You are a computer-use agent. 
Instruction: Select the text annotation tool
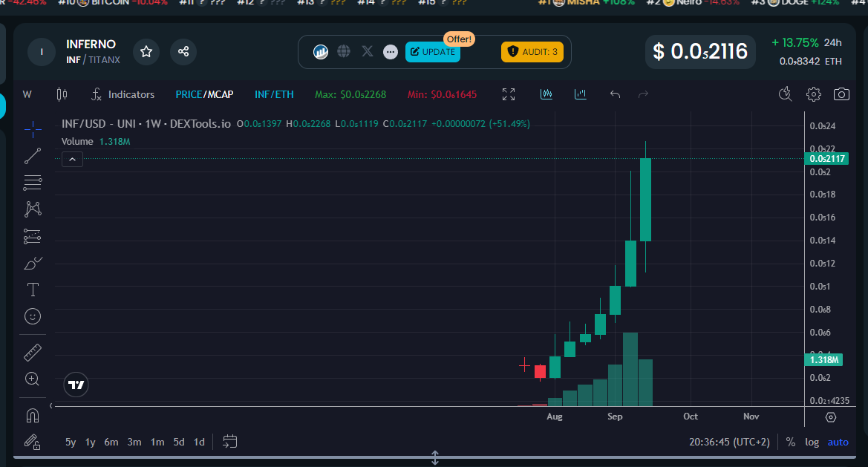point(32,289)
